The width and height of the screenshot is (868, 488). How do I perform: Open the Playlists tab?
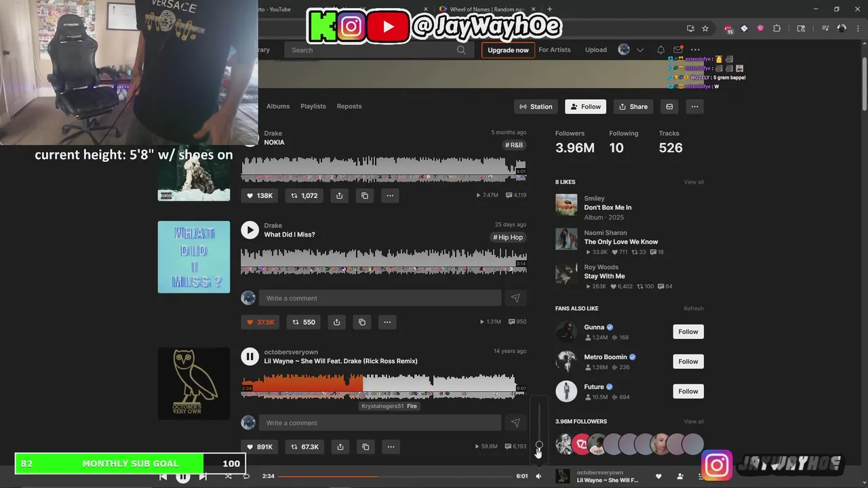313,106
